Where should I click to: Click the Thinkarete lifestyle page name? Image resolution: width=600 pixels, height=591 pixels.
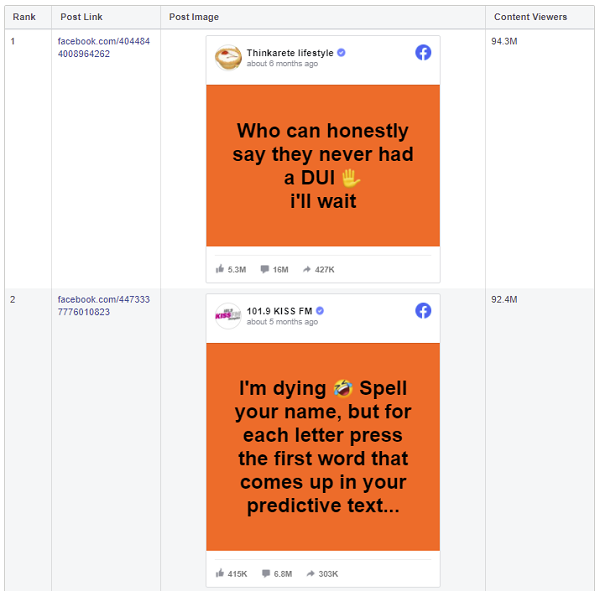tap(290, 52)
